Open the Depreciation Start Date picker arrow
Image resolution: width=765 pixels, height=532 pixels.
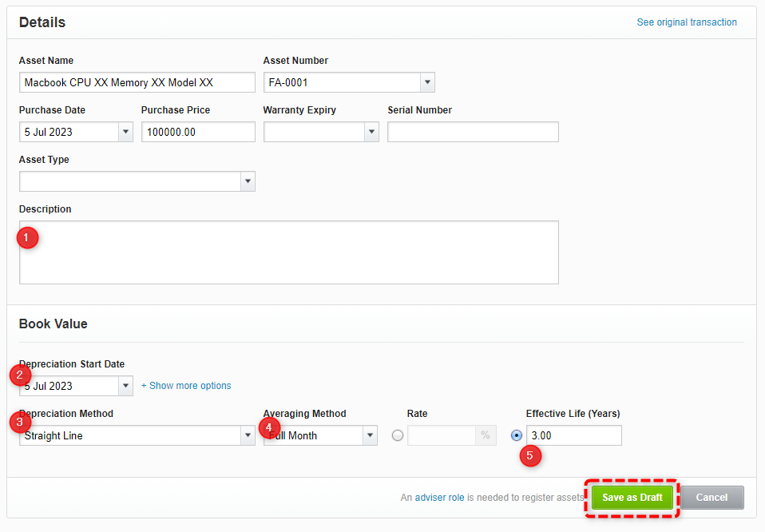coord(126,386)
